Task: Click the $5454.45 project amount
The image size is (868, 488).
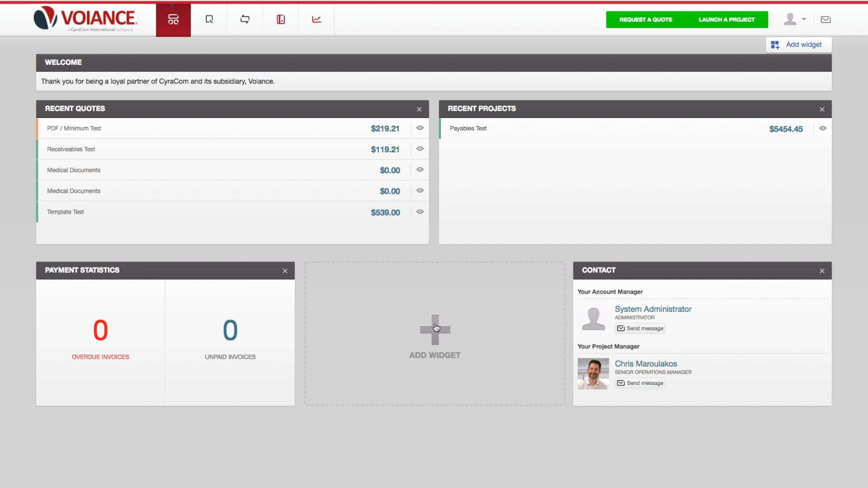Action: point(786,129)
